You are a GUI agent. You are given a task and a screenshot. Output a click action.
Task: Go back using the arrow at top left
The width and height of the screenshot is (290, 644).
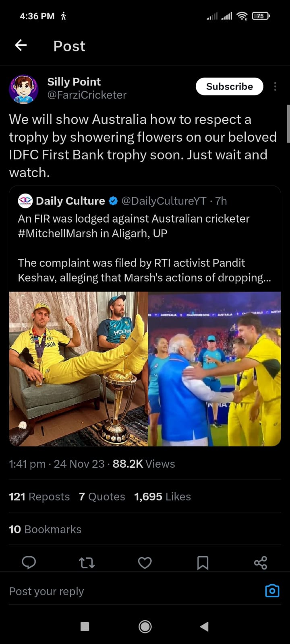tap(20, 45)
